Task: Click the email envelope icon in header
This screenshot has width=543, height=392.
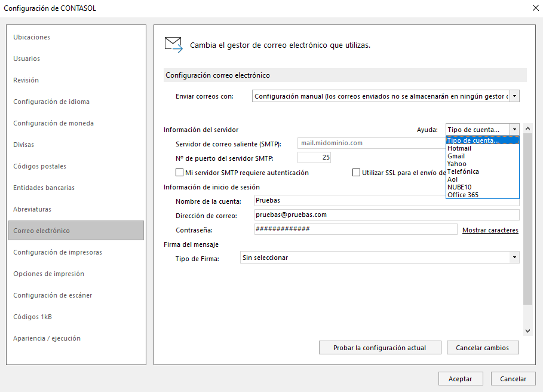Action: [173, 45]
